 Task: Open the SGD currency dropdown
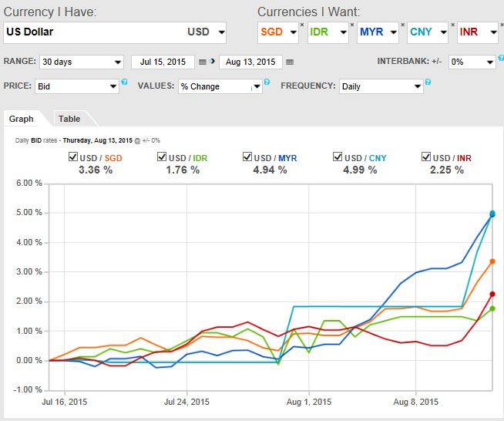click(x=278, y=32)
